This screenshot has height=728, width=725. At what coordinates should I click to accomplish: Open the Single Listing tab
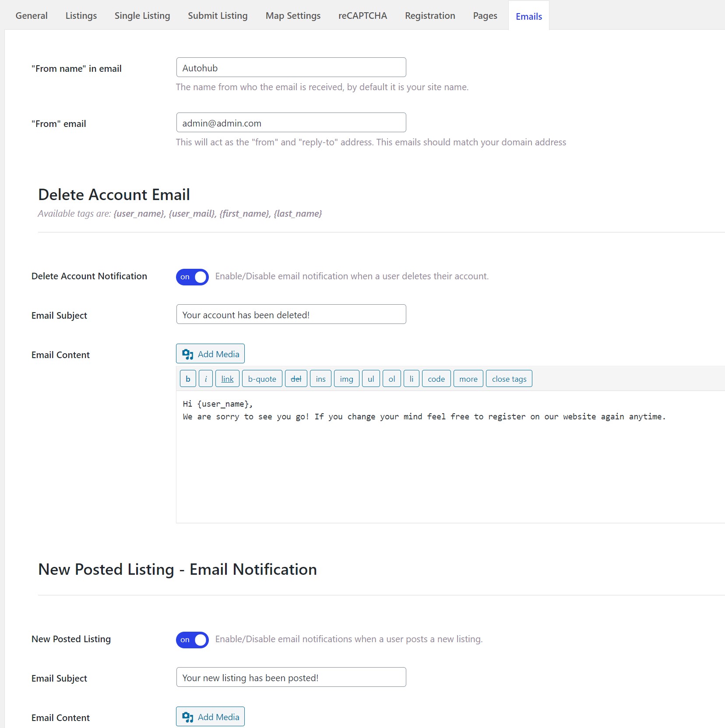coord(142,16)
